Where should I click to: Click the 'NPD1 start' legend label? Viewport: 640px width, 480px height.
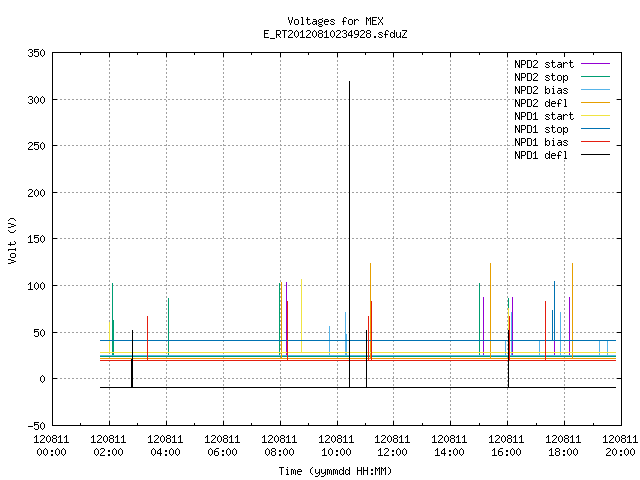coord(544,116)
